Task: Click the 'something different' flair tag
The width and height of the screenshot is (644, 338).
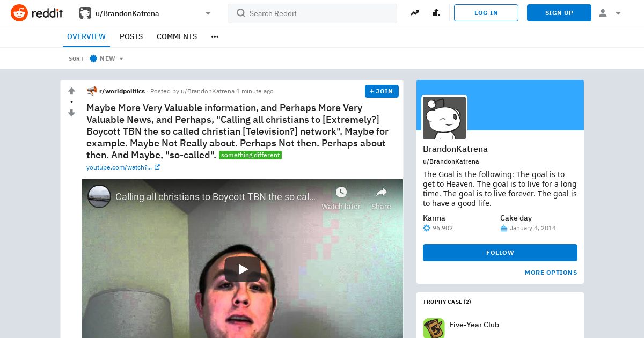Action: [x=250, y=155]
